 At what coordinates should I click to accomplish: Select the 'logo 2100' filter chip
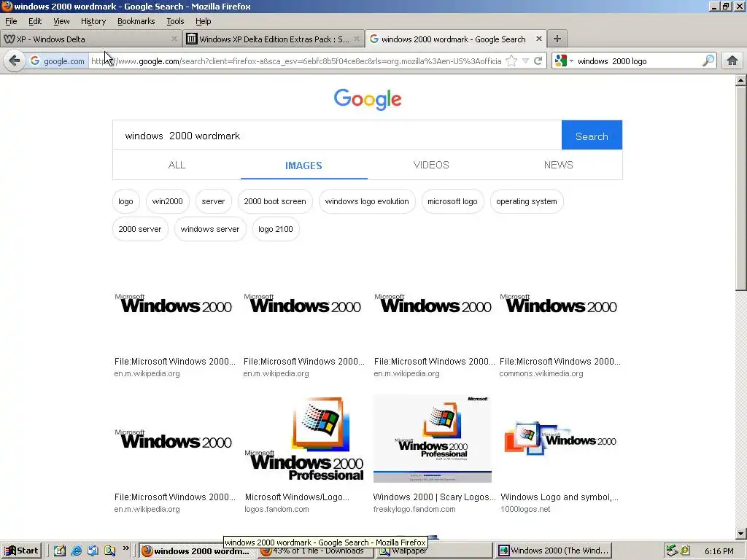click(x=275, y=229)
